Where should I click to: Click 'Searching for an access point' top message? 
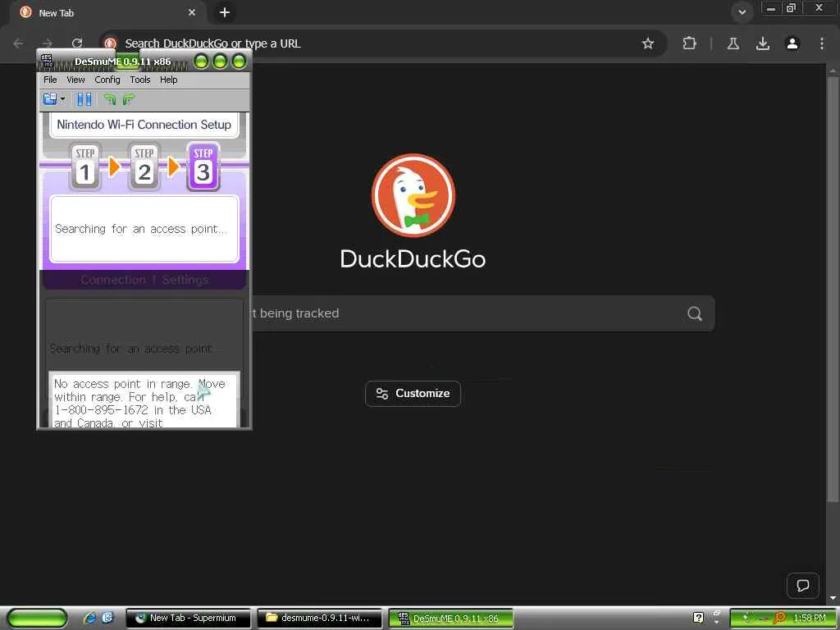140,229
